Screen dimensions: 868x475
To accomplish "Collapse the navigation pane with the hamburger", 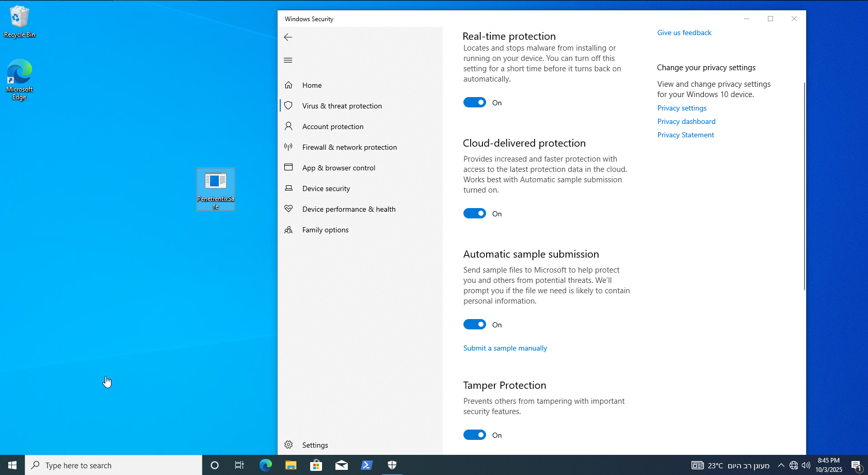I will 288,60.
